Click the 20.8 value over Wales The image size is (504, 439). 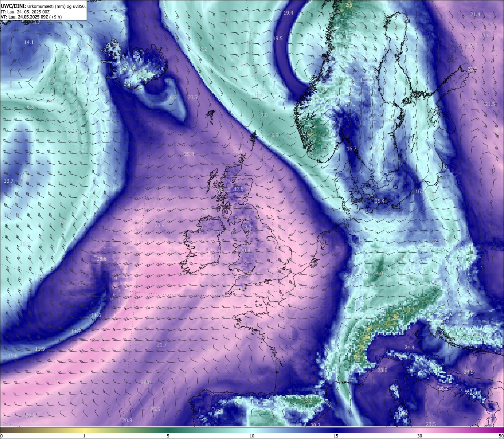point(245,250)
